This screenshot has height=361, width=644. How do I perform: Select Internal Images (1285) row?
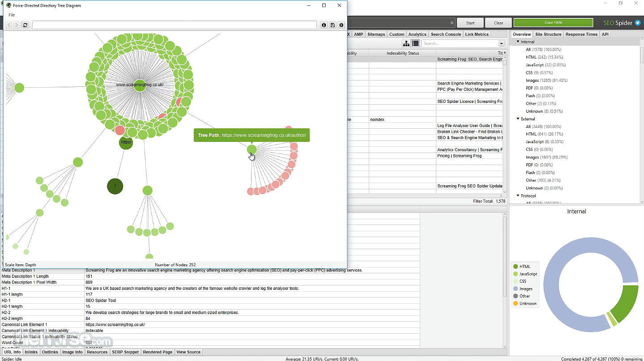coord(546,81)
